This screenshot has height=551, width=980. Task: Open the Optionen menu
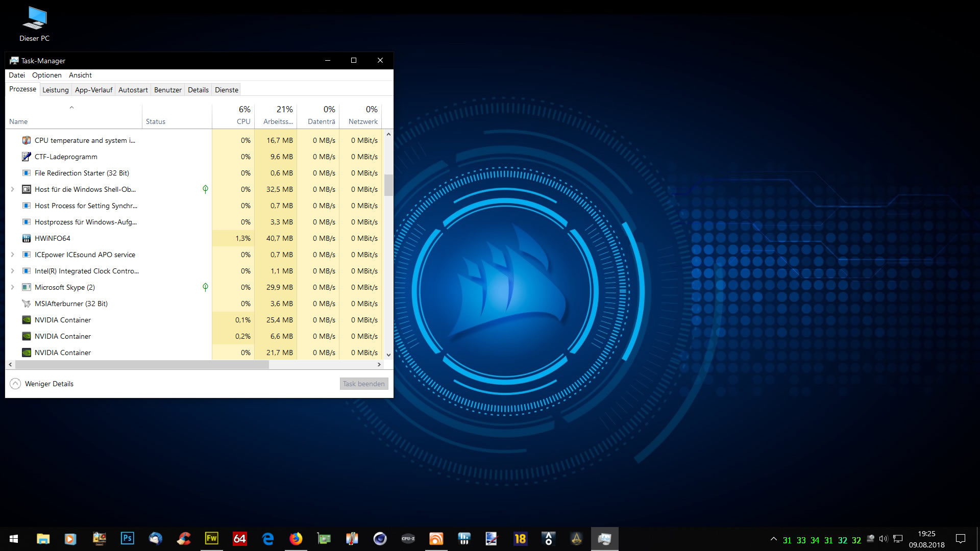pyautogui.click(x=47, y=75)
